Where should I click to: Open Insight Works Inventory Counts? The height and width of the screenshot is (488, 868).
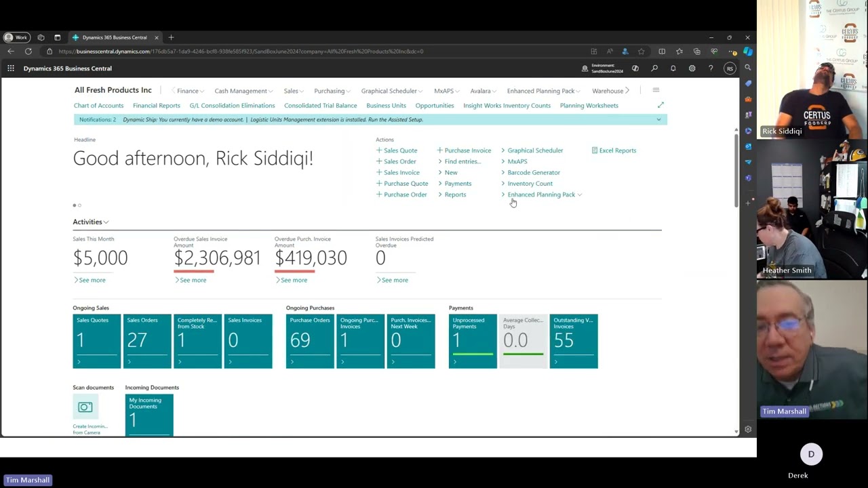[507, 105]
